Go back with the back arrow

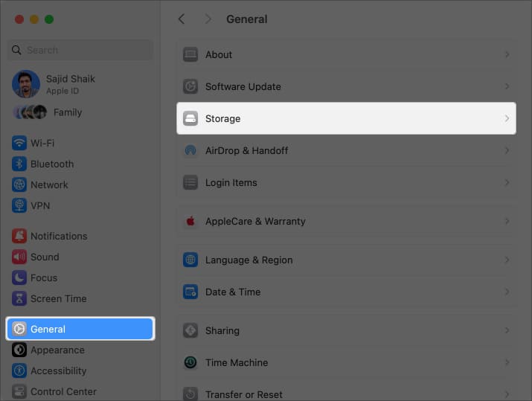(182, 19)
